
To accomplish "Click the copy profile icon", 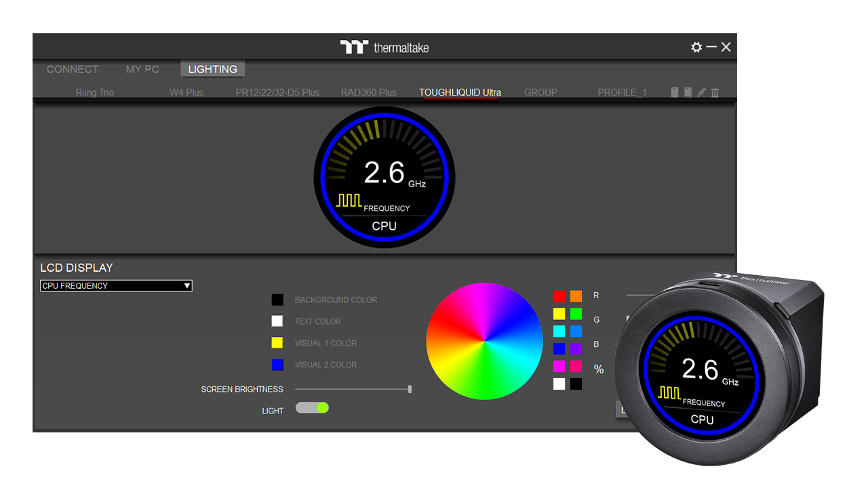I will point(688,92).
